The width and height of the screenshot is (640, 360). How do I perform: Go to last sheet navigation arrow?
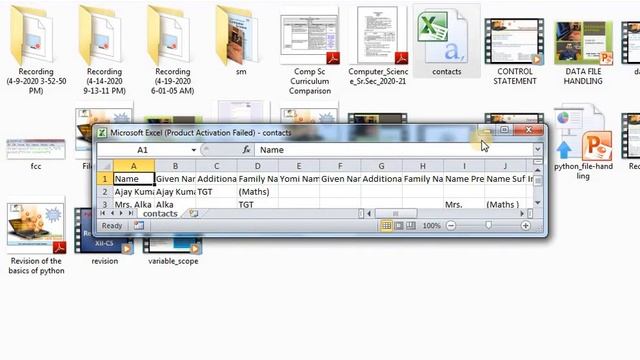(131, 213)
